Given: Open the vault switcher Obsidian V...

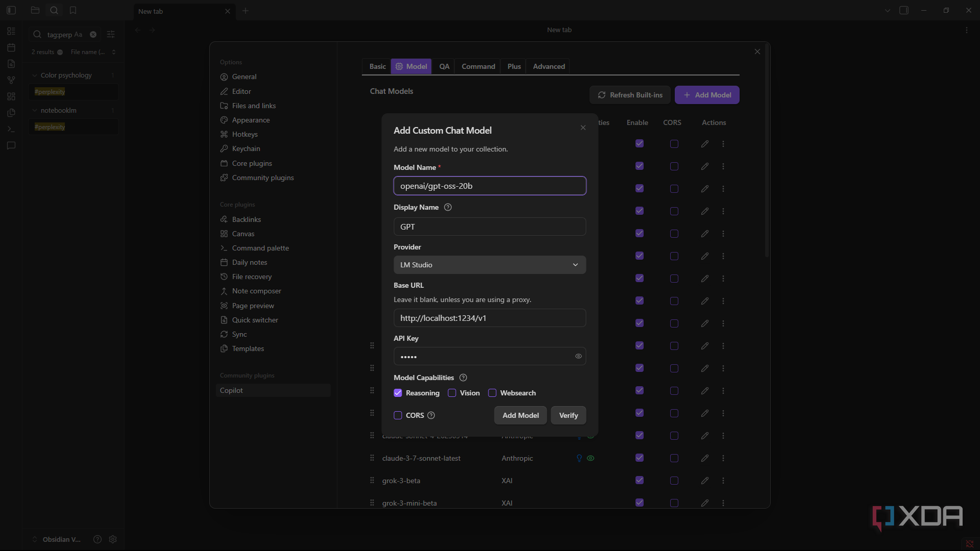Looking at the screenshot, I should [56, 539].
